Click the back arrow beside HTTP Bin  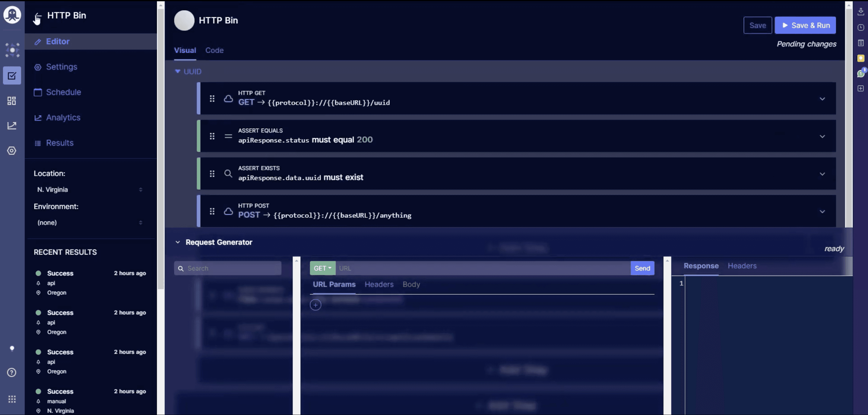pos(38,16)
